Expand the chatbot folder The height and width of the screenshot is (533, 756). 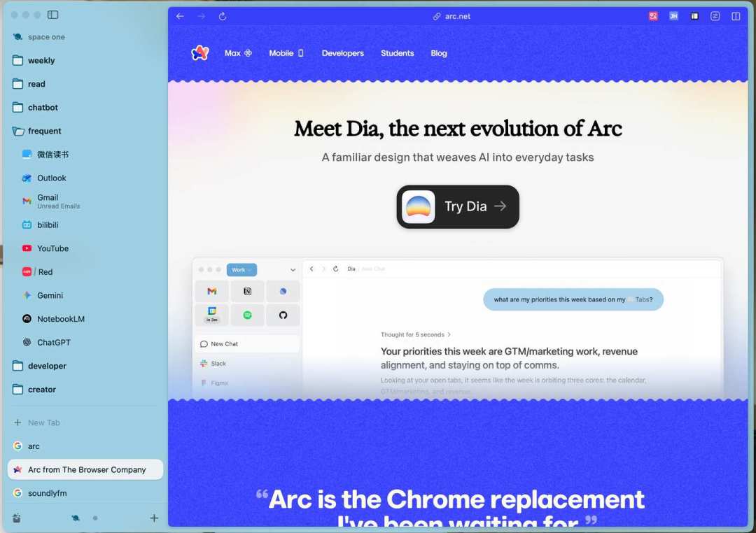(85, 108)
